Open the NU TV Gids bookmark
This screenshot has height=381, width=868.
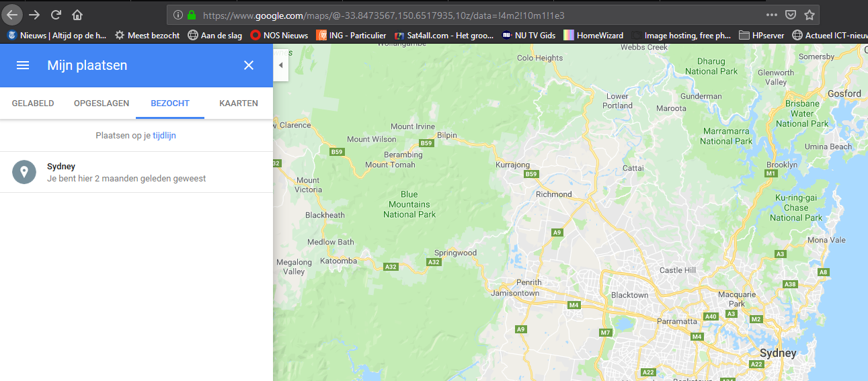pos(528,36)
